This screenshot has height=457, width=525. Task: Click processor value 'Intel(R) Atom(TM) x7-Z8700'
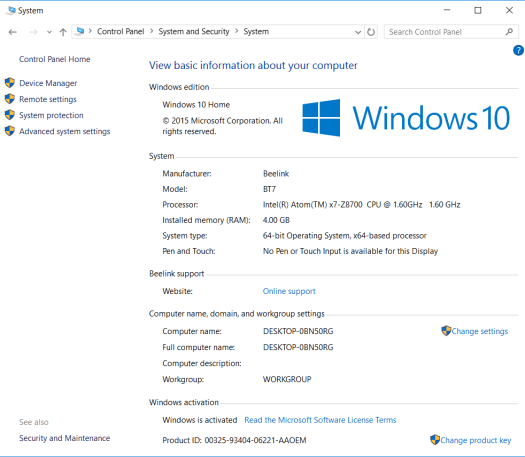312,205
